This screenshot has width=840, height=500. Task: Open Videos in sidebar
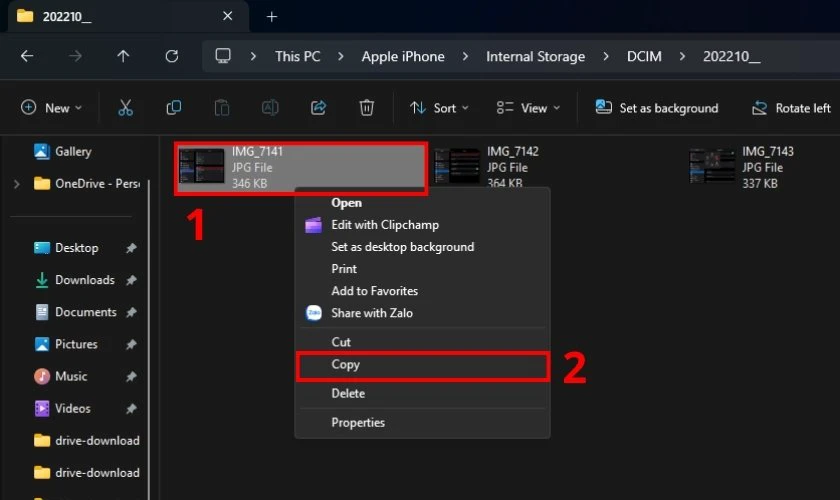point(63,408)
